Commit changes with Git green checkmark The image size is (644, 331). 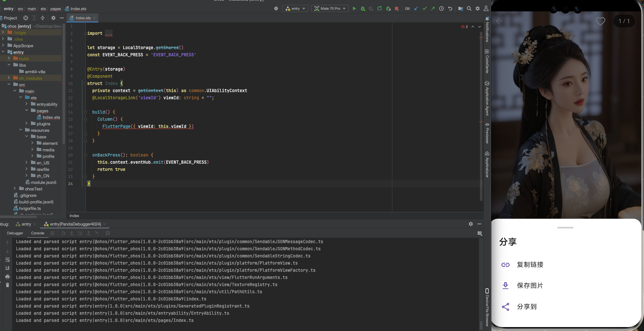425,8
